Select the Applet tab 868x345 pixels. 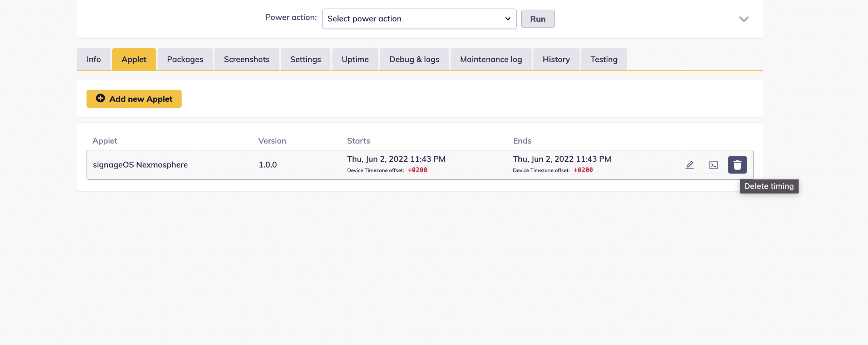tap(134, 60)
